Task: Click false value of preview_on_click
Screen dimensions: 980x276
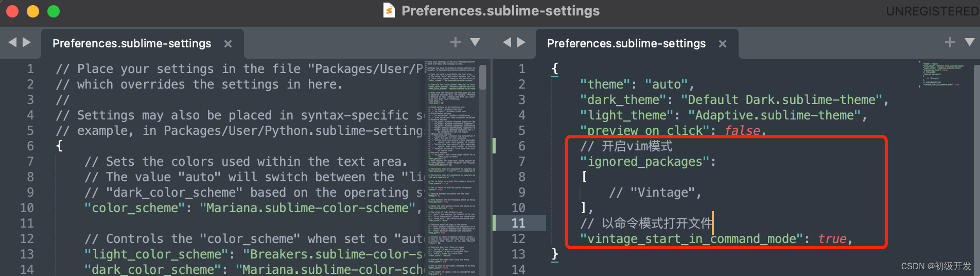Action: (x=742, y=131)
